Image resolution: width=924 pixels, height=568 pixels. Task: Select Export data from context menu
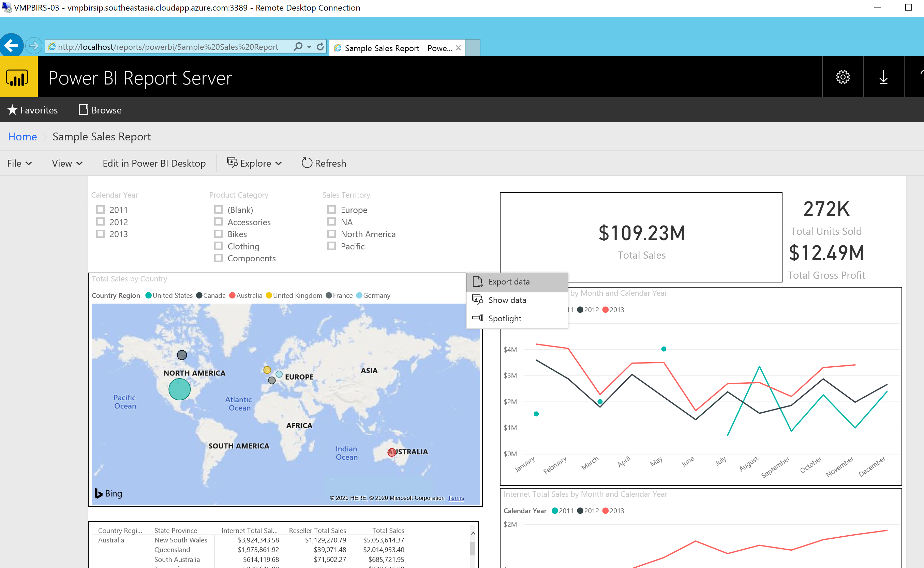pos(517,282)
